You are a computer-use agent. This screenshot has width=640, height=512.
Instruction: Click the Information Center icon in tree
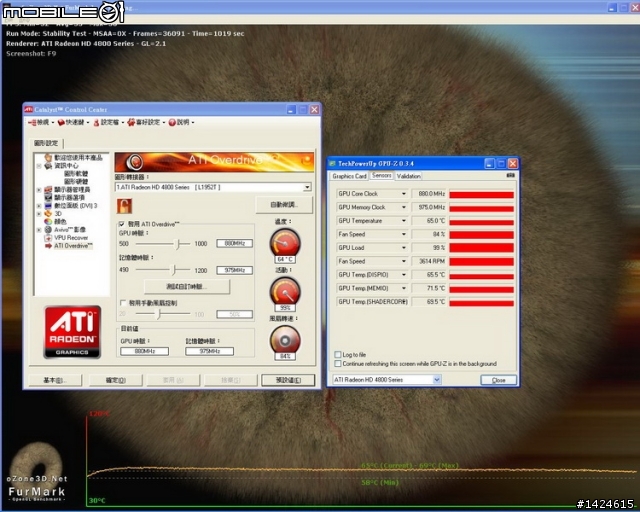point(49,166)
